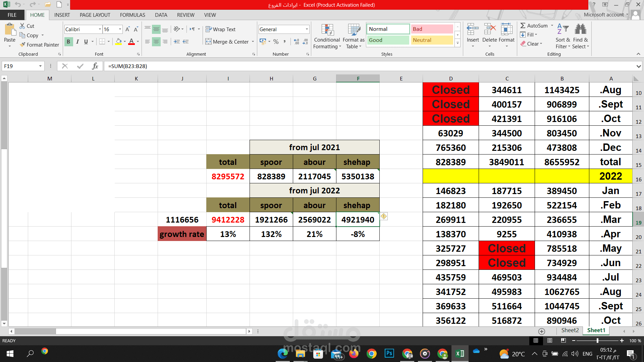
Task: Toggle Wrap Text
Action: click(220, 29)
